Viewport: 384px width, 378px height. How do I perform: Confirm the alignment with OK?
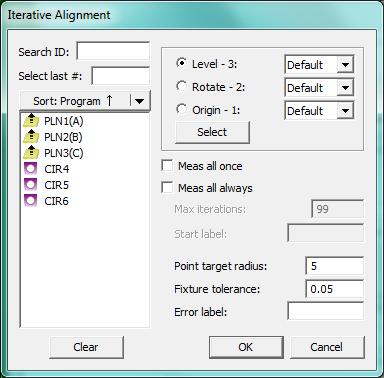point(246,347)
